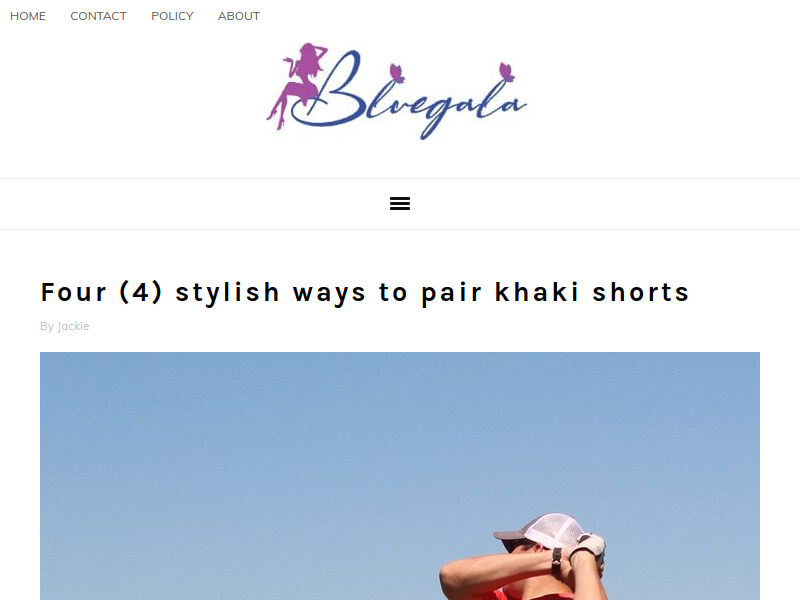View the POLICY page
Screen dimensions: 800x600
coord(172,16)
